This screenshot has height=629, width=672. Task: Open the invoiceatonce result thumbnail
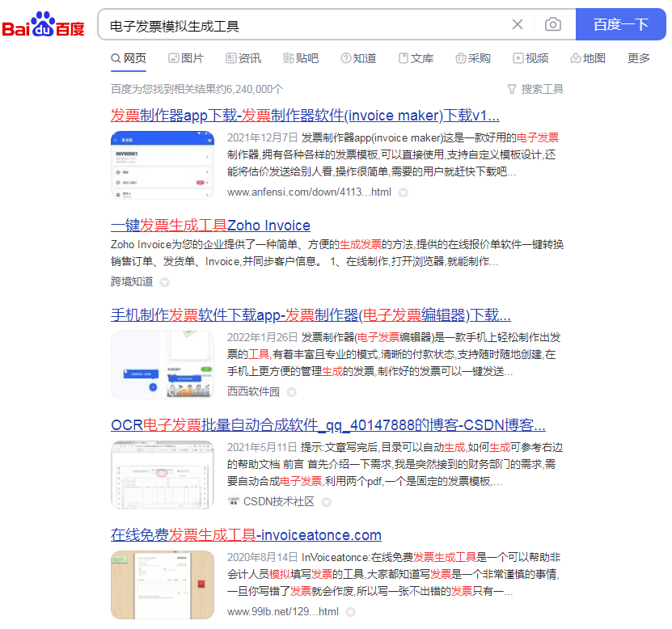pyautogui.click(x=163, y=585)
